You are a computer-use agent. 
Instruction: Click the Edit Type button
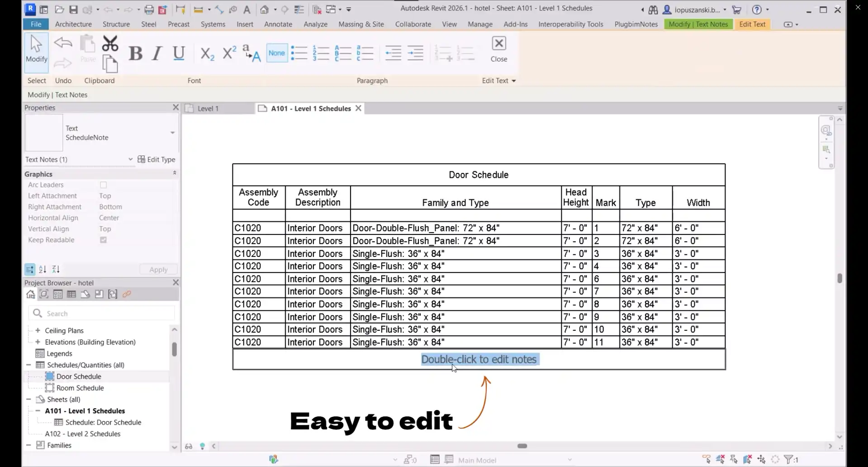pyautogui.click(x=157, y=159)
